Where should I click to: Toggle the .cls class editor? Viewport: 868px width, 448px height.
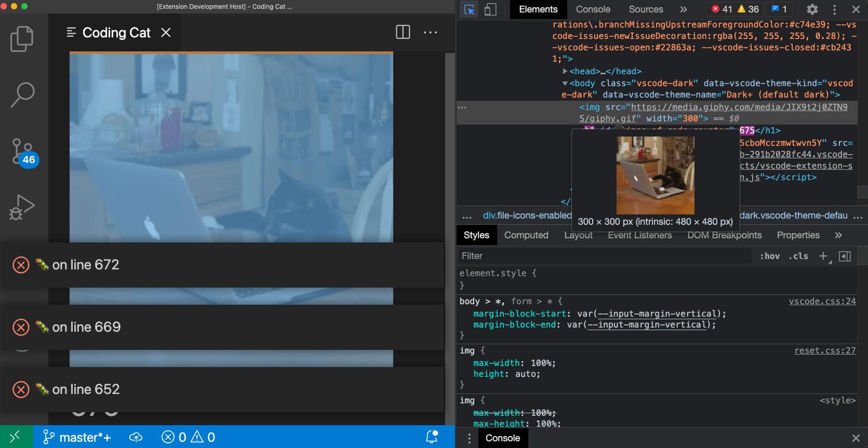pyautogui.click(x=798, y=256)
